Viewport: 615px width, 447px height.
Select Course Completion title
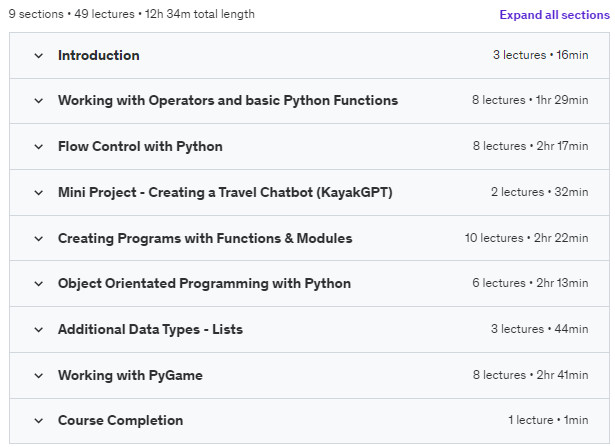point(120,420)
